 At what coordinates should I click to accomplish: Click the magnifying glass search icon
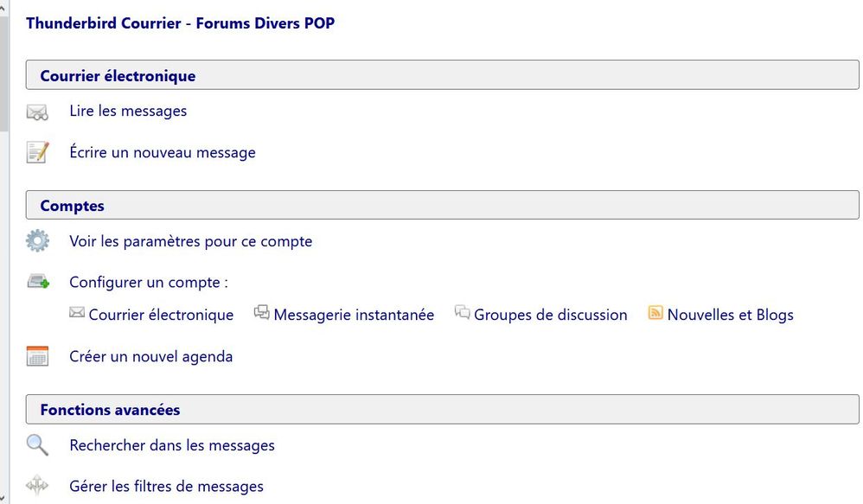[37, 445]
